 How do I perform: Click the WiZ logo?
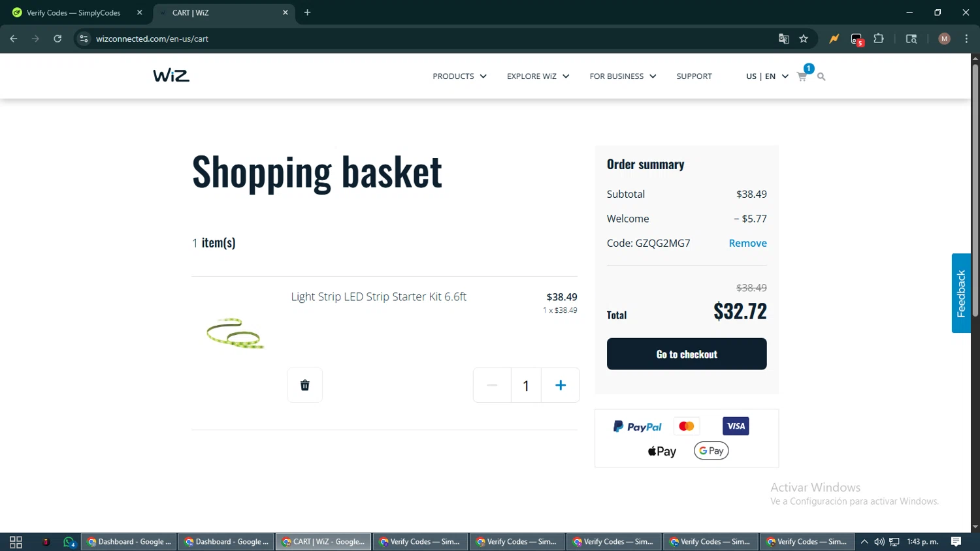point(171,76)
